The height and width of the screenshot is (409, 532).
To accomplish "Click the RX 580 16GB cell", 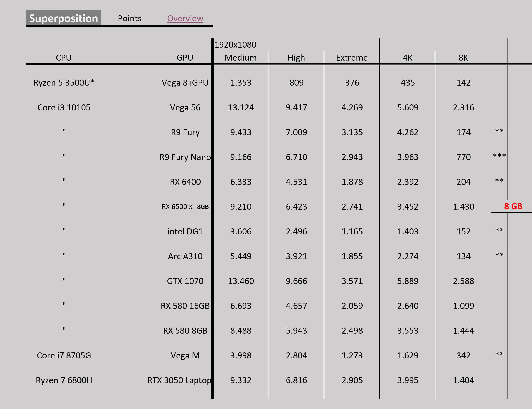I will [185, 306].
